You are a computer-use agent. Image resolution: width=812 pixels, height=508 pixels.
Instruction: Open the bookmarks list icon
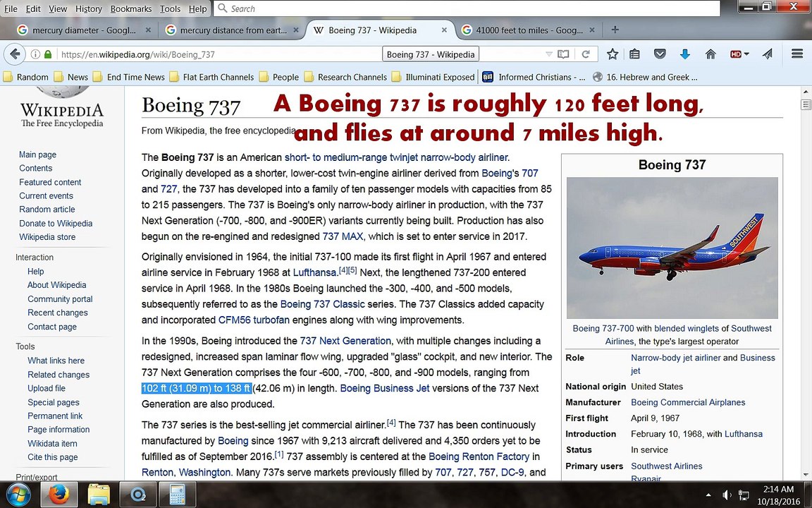coord(635,54)
